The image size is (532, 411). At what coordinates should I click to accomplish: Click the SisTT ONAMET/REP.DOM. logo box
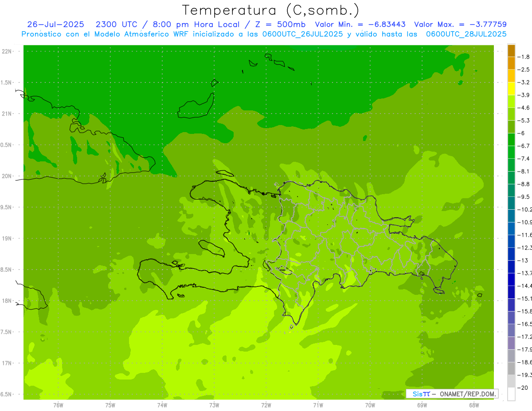point(452,394)
